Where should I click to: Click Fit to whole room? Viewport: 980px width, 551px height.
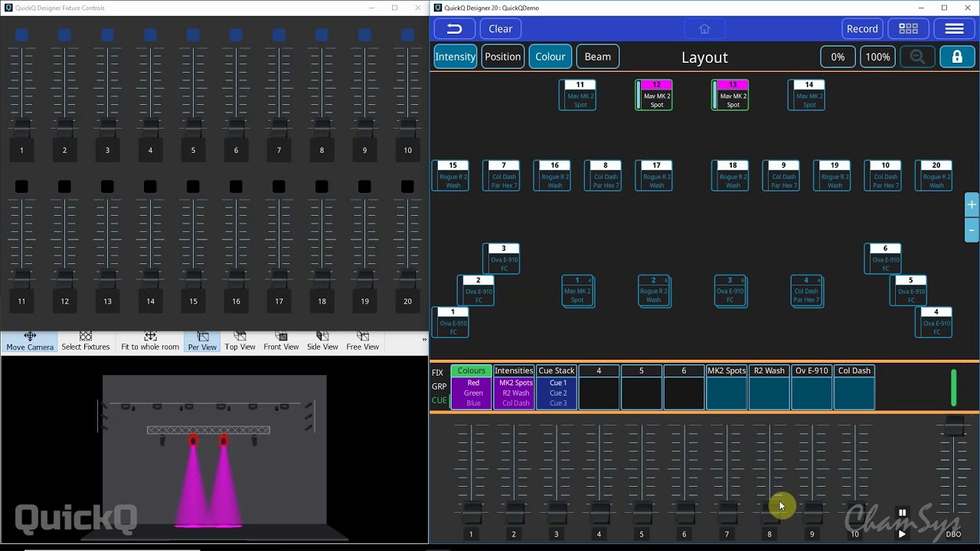150,341
